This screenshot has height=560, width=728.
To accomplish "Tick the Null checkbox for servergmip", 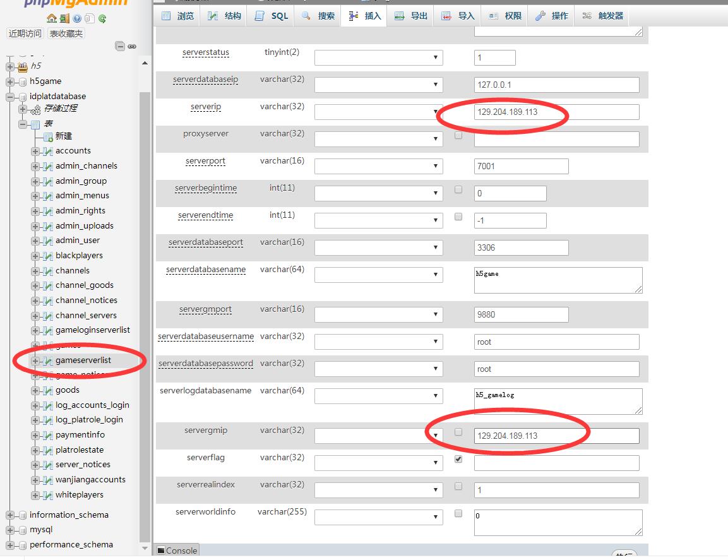I will [458, 432].
